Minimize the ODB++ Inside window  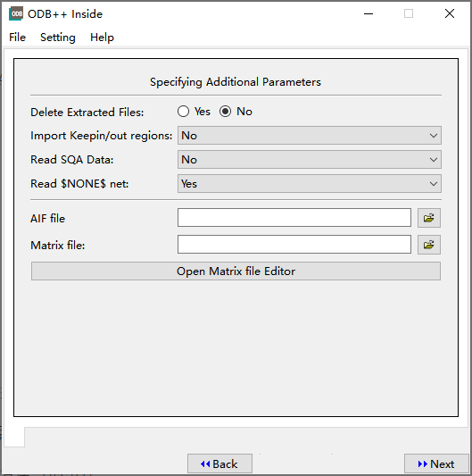point(368,13)
